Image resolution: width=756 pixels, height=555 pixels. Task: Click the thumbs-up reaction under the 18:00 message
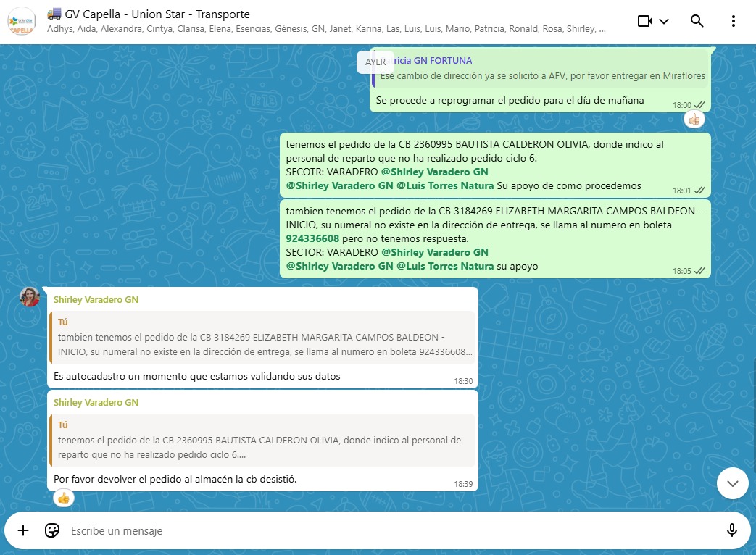click(694, 120)
